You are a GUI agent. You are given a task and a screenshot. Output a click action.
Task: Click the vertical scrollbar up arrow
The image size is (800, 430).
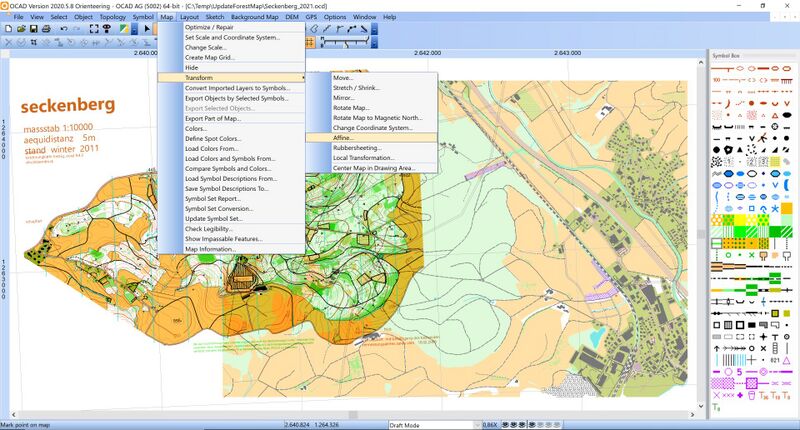point(701,62)
